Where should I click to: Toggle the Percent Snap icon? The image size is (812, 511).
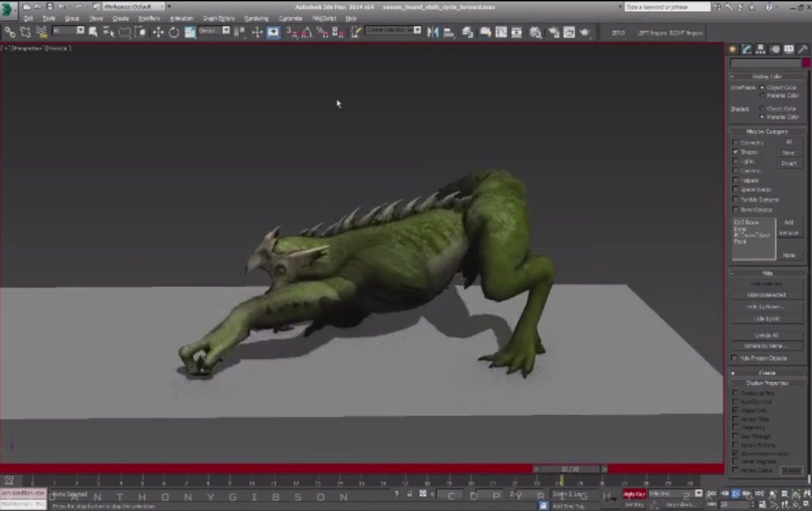(323, 31)
